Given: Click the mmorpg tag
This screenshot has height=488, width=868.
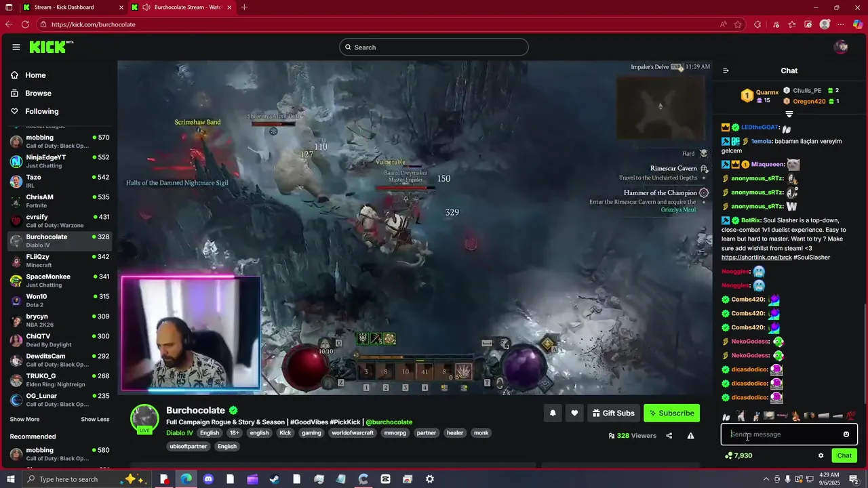Looking at the screenshot, I should coord(395,433).
